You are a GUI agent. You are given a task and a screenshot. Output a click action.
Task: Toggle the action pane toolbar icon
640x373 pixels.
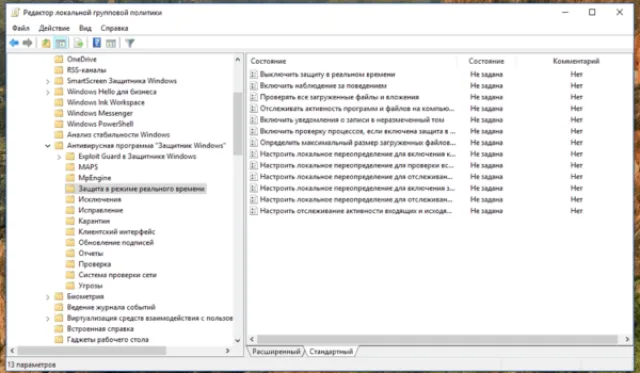click(111, 43)
